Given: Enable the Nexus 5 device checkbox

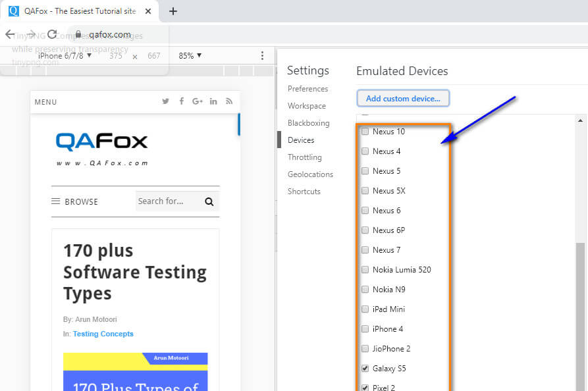Looking at the screenshot, I should click(365, 171).
